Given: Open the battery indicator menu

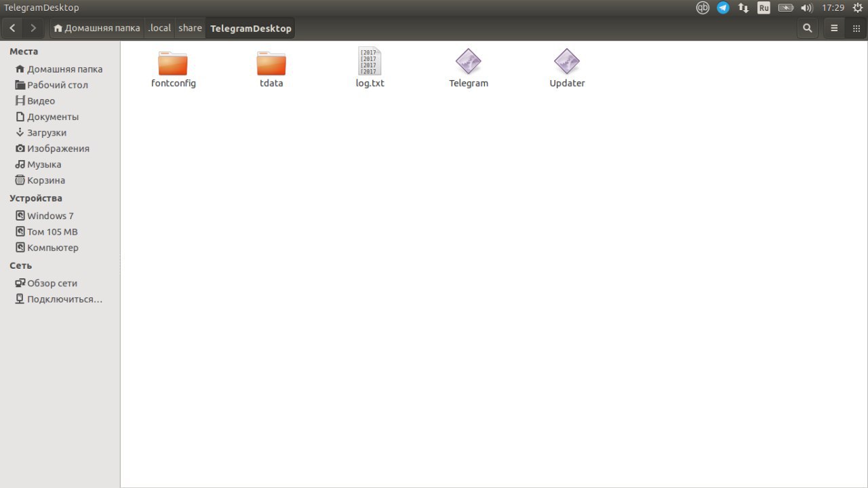Looking at the screenshot, I should (x=786, y=8).
